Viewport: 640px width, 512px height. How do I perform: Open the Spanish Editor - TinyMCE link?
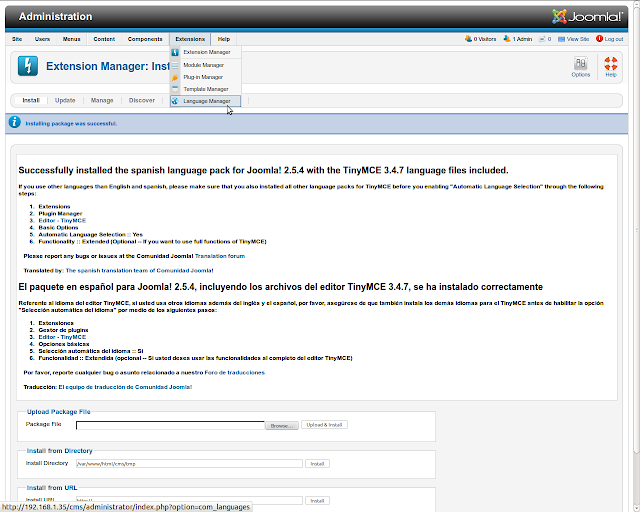(62, 337)
